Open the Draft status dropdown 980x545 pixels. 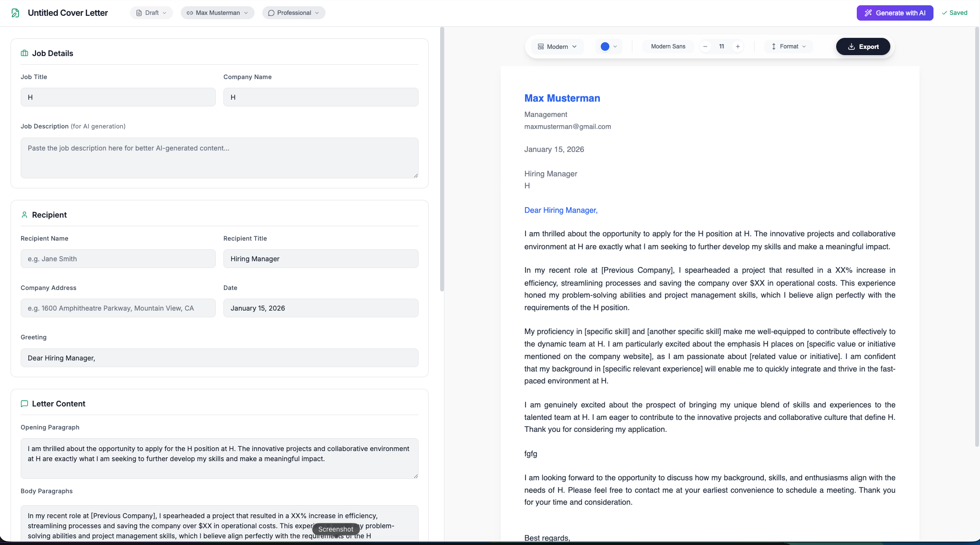151,13
